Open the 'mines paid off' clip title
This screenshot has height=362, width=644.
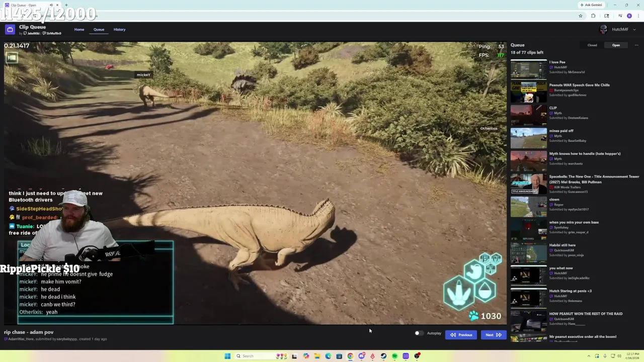[x=561, y=131]
